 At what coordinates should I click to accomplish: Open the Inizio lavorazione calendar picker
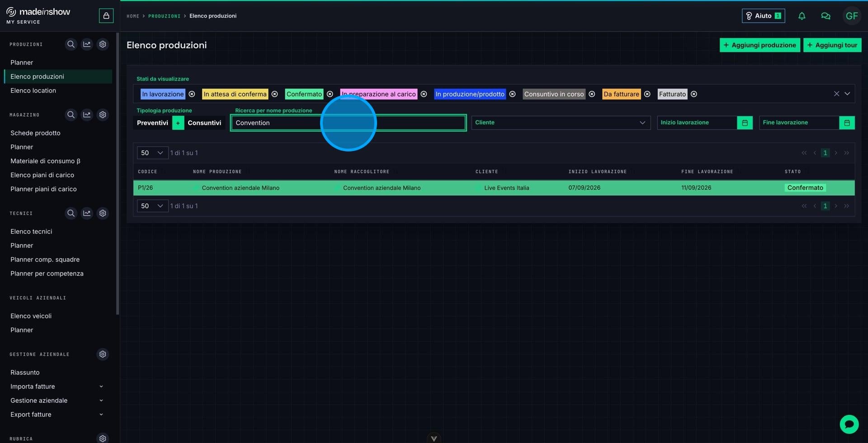(x=745, y=123)
